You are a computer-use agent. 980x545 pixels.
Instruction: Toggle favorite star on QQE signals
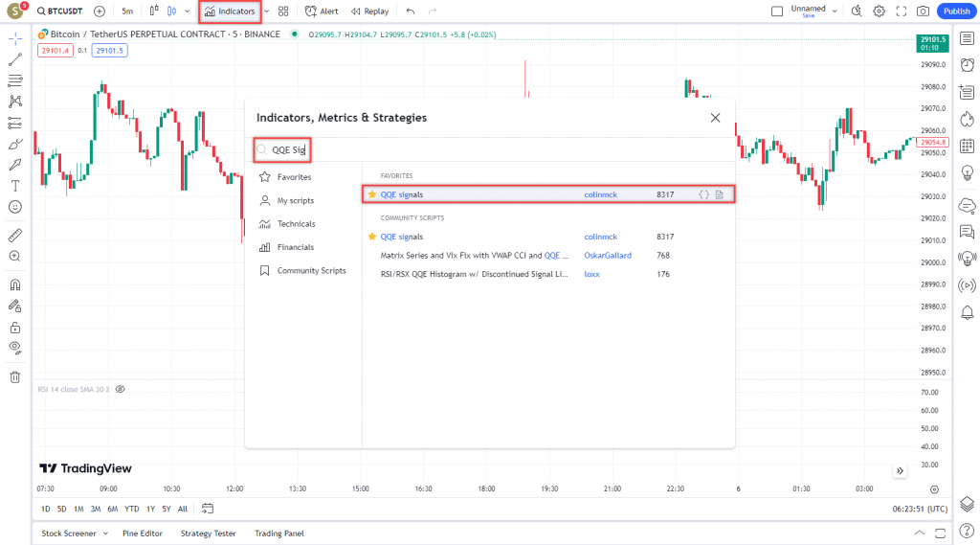pos(372,194)
